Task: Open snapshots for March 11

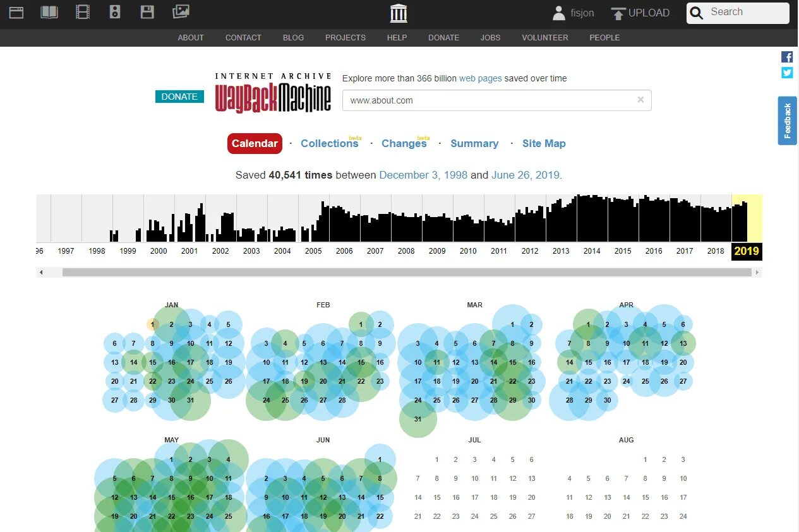Action: coord(436,362)
